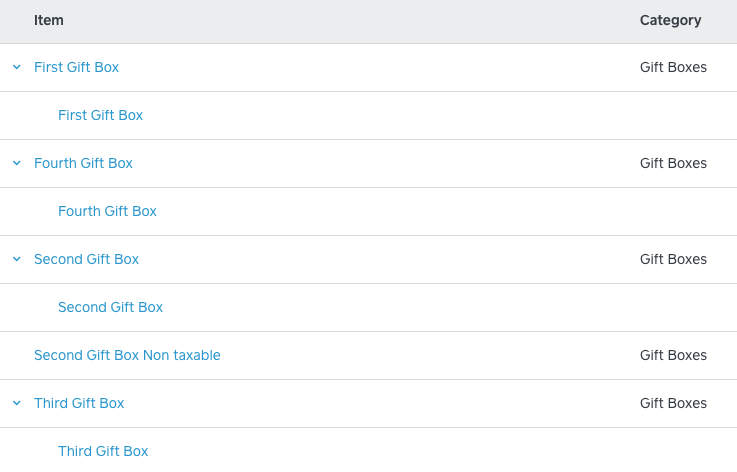Click Gift Boxes category in Second Gift Box row

(673, 260)
